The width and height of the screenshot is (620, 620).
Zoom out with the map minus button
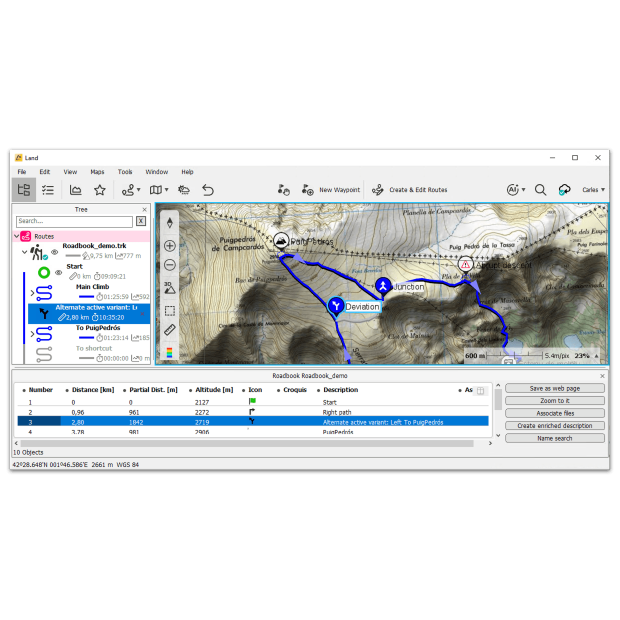pos(170,265)
